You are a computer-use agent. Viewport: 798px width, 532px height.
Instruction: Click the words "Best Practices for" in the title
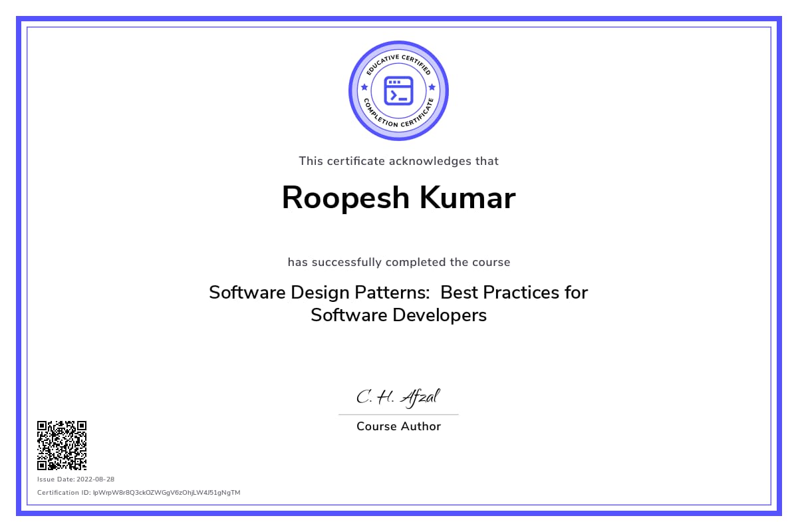pyautogui.click(x=514, y=292)
